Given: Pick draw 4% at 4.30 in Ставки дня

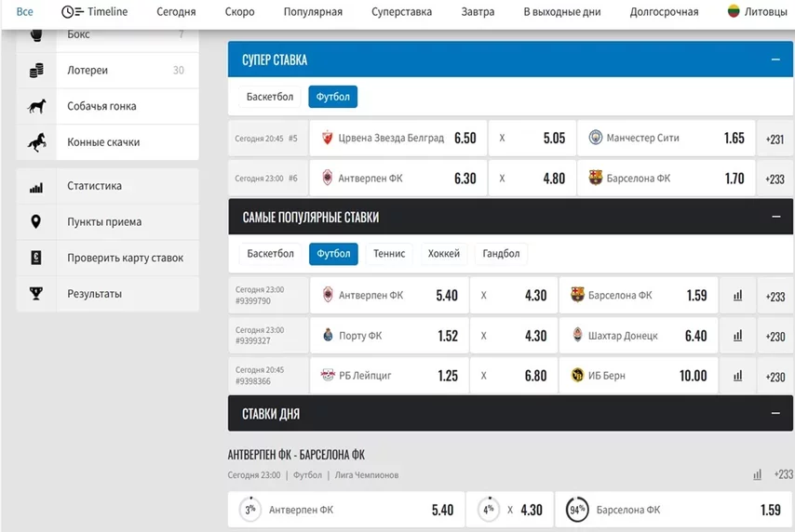Looking at the screenshot, I should coord(509,510).
